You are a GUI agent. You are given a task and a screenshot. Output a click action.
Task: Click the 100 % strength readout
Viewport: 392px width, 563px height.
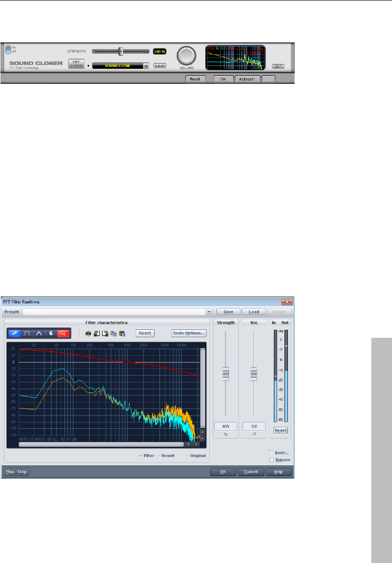click(x=160, y=52)
